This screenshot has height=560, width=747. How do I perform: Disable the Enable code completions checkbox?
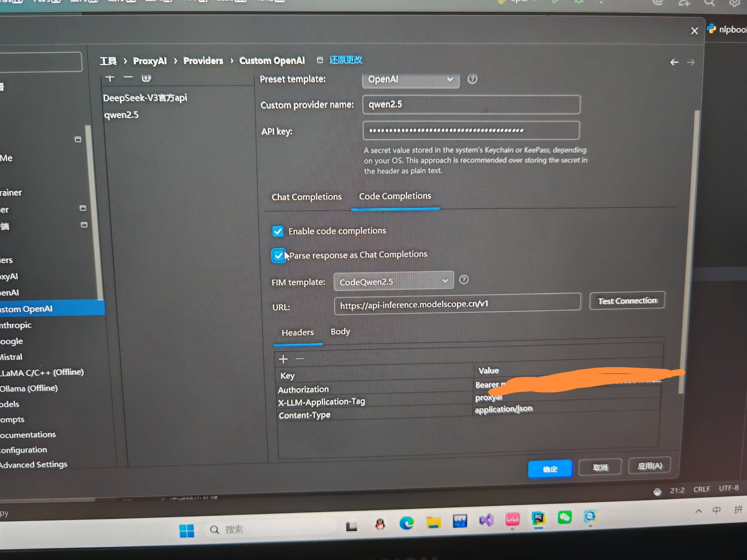[x=278, y=231]
